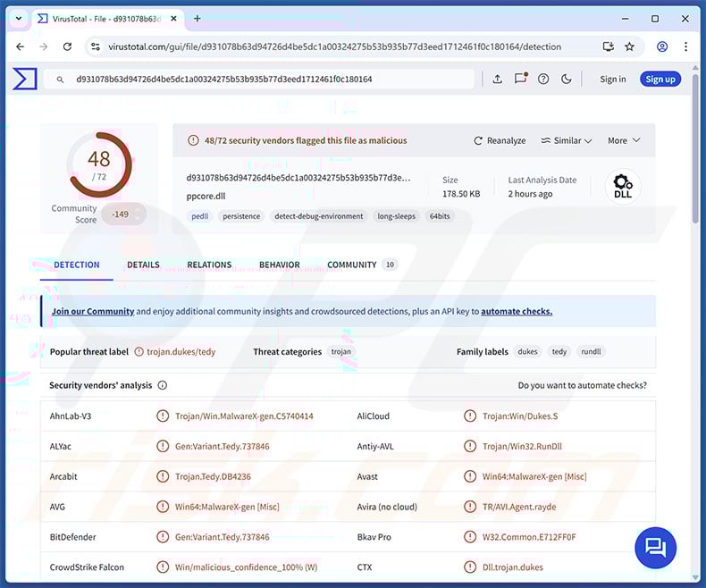Click the CrowdStrike Falcon detection alert icon

pos(163,567)
